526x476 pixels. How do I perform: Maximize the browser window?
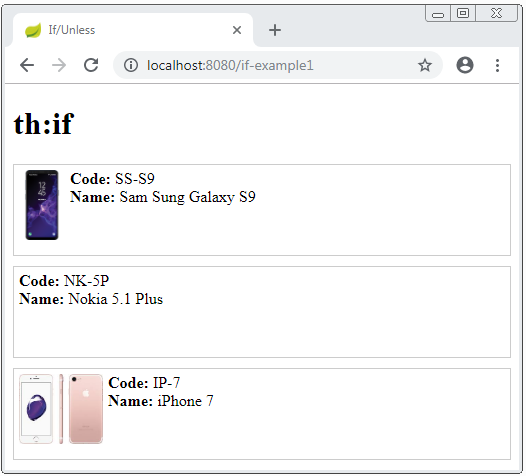click(463, 13)
